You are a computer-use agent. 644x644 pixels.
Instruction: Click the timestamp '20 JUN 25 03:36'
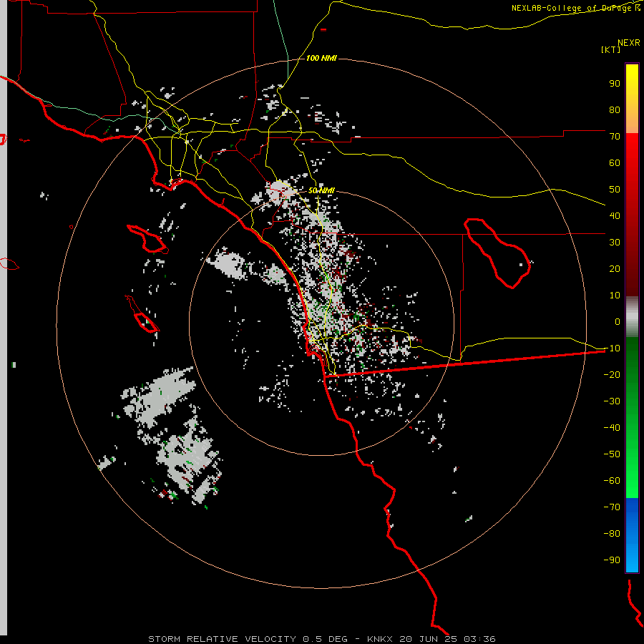click(447, 639)
